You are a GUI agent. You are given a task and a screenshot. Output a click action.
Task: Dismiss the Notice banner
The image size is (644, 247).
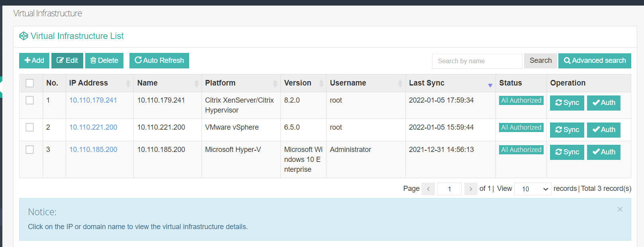pyautogui.click(x=620, y=209)
